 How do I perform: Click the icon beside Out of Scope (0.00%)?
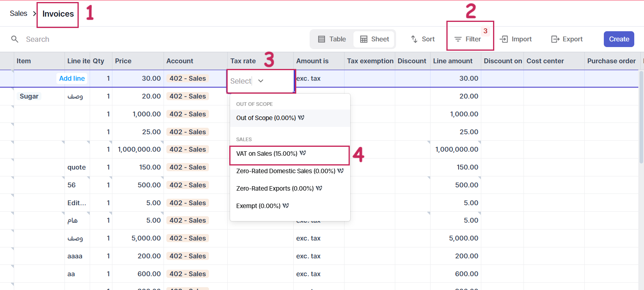click(301, 118)
